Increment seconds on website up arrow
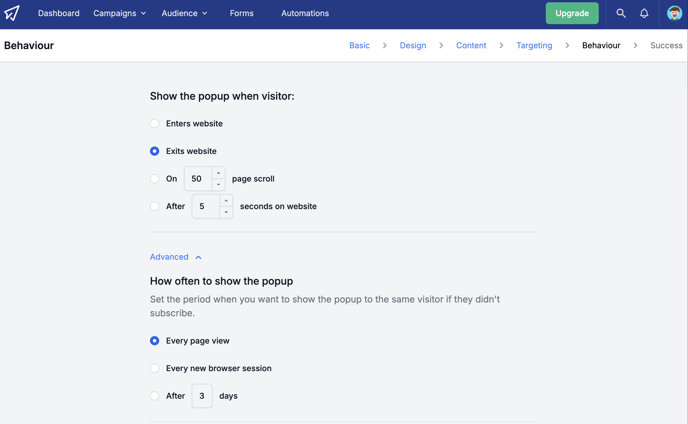The width and height of the screenshot is (688, 424). 226,201
